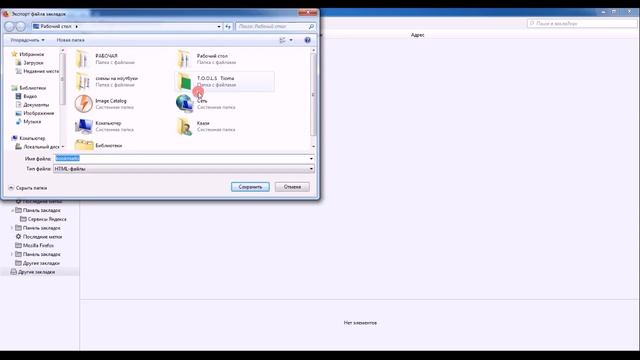Select the Компьютер icon in the file list

tap(83, 126)
